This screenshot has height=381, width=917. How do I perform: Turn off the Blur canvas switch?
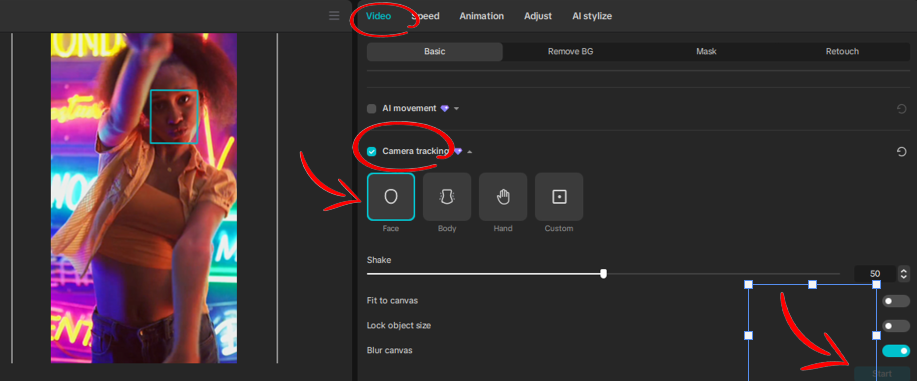pyautogui.click(x=895, y=351)
